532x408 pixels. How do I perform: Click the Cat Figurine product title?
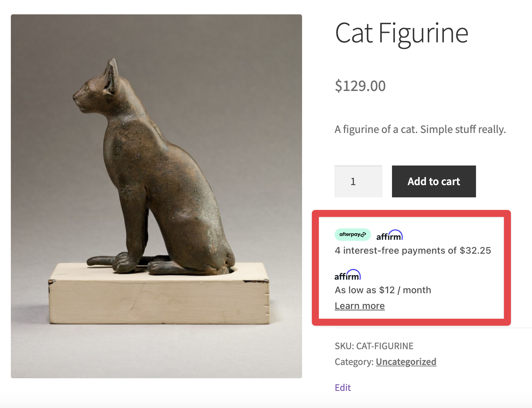(401, 33)
